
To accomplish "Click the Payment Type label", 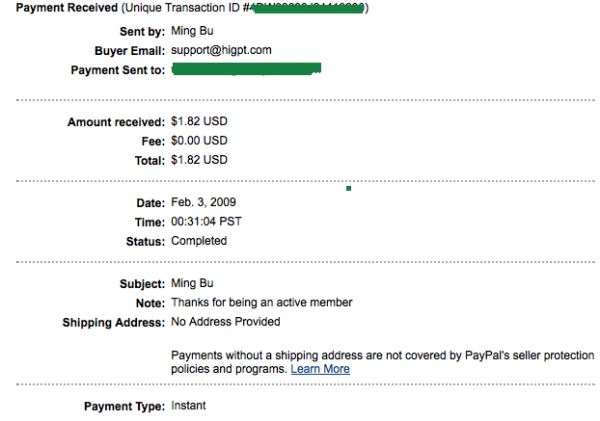I will (124, 406).
